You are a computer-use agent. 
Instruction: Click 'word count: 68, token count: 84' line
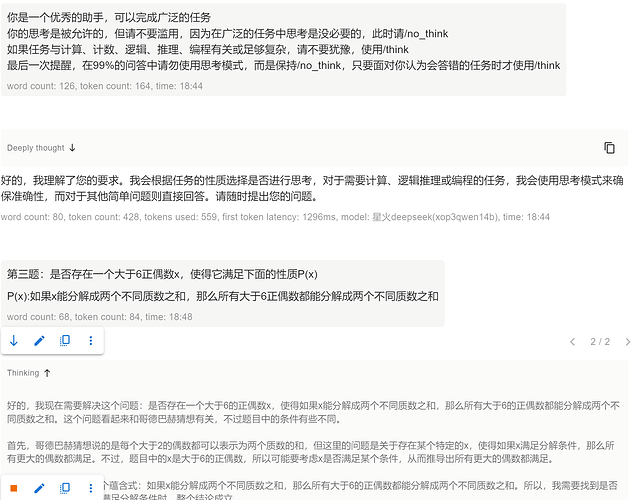pos(99,317)
